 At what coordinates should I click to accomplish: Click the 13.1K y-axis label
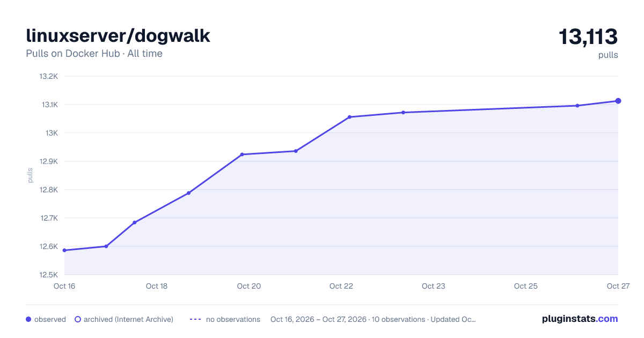coord(49,105)
